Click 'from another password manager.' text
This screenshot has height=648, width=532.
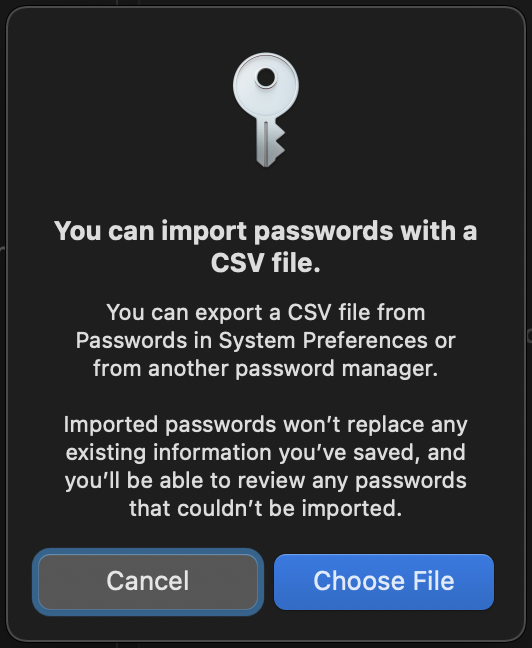coord(266,369)
